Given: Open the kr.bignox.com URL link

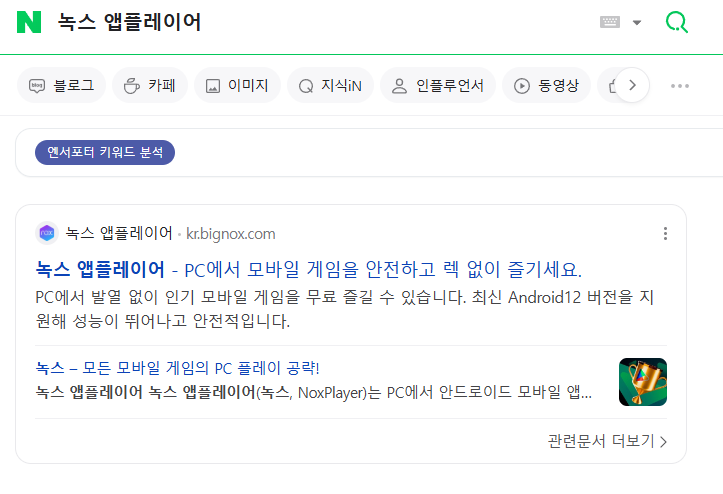Looking at the screenshot, I should tap(231, 234).
